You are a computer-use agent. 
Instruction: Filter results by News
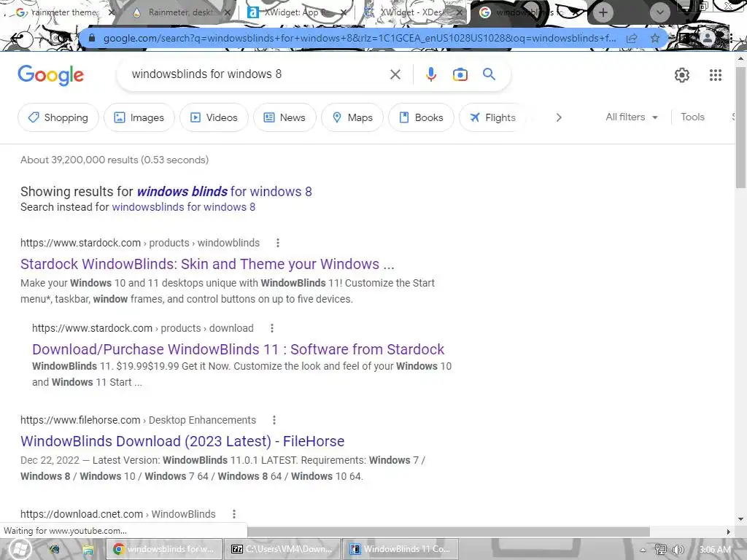(x=285, y=117)
